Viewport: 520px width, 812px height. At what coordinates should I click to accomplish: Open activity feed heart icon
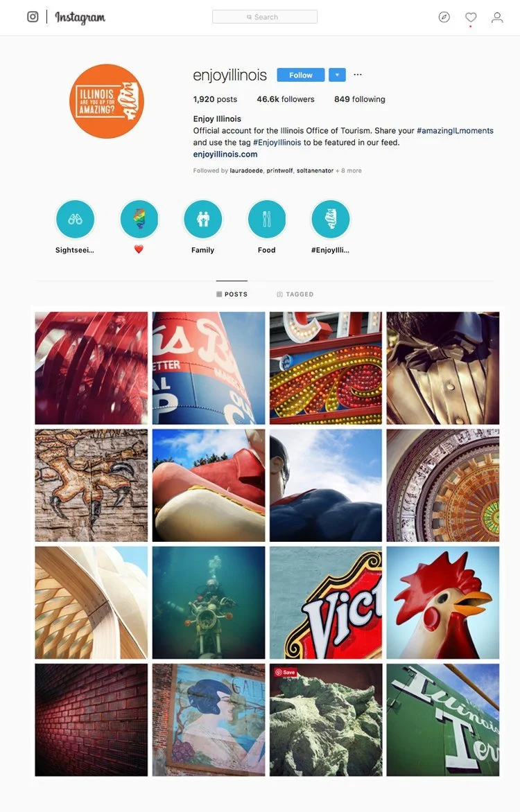(x=471, y=17)
